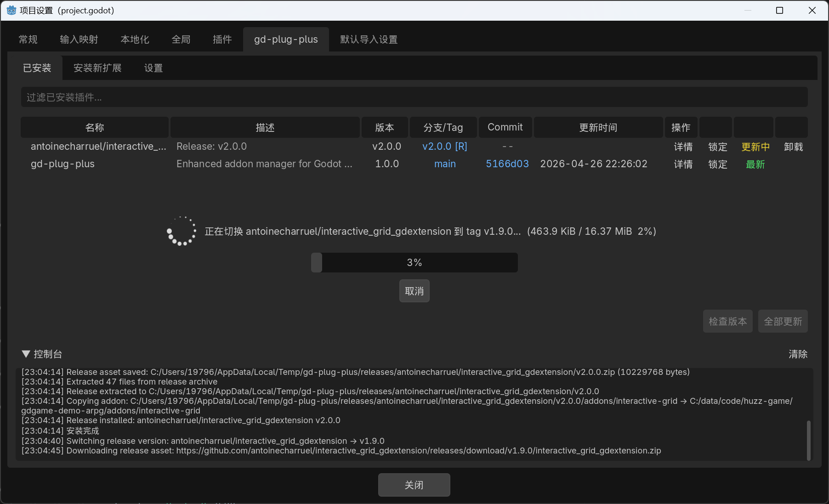This screenshot has width=829, height=504.
Task: Open the 插件 tab
Action: 222,40
